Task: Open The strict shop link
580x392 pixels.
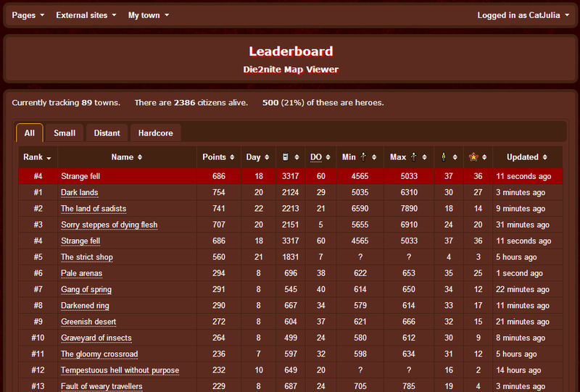Action: point(87,257)
